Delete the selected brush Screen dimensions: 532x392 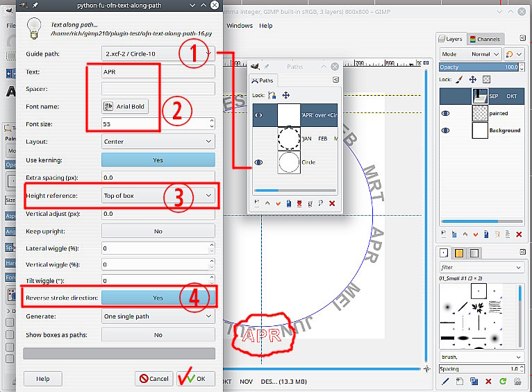pyautogui.click(x=488, y=382)
